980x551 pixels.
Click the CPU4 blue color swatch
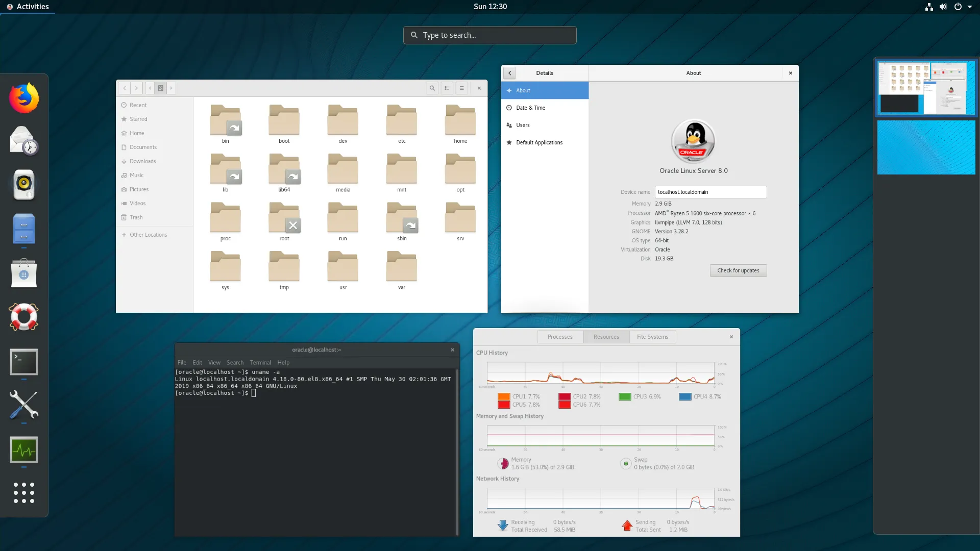click(685, 396)
